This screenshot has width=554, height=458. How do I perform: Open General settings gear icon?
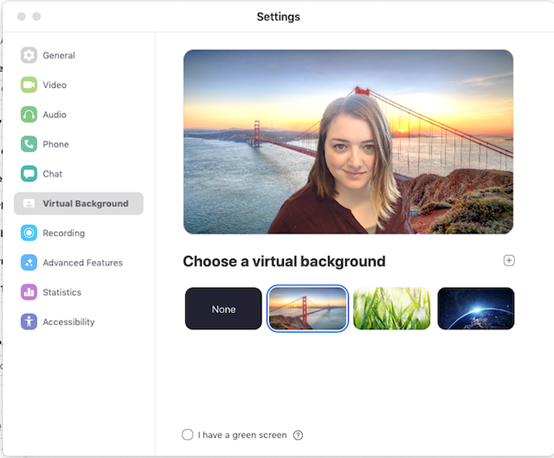[29, 55]
